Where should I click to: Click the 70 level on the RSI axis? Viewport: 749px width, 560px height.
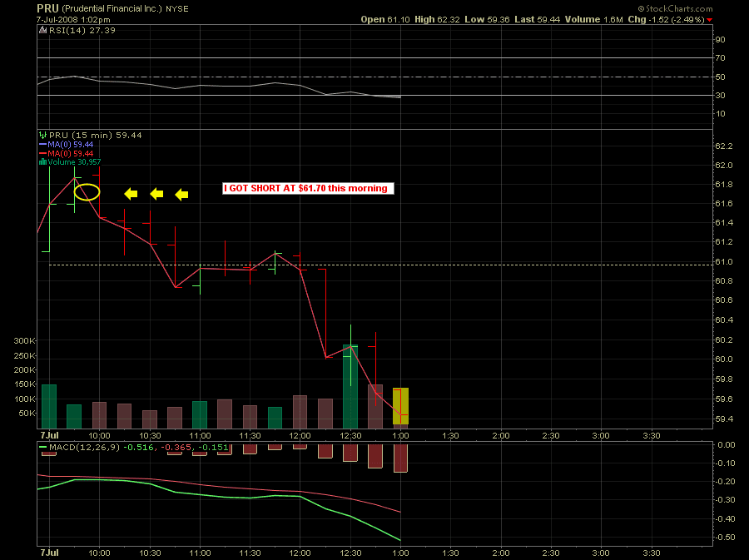click(x=721, y=58)
